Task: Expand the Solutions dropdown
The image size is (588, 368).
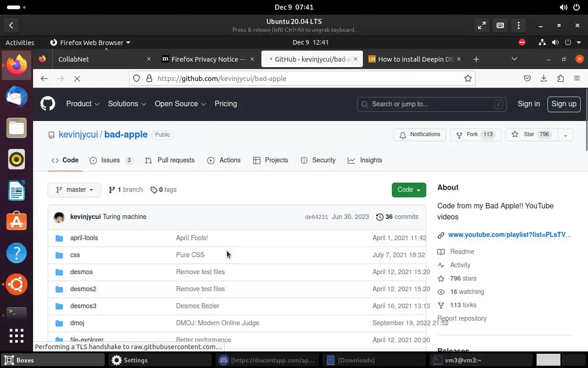Action: point(127,104)
